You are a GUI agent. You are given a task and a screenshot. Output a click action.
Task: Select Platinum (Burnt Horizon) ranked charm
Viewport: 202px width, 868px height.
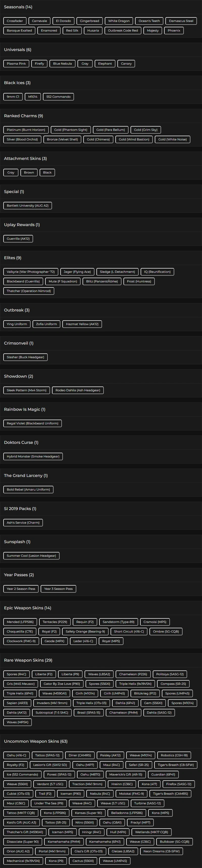tap(26, 130)
